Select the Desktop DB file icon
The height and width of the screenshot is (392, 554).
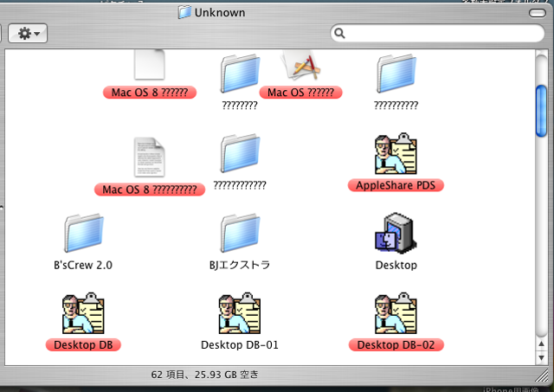(83, 313)
